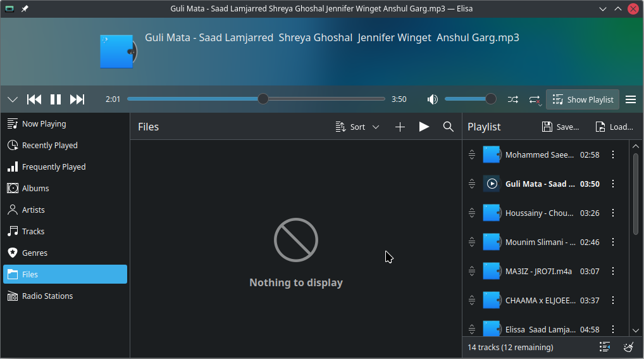Add files to playlist with plus icon
644x359 pixels.
(400, 127)
